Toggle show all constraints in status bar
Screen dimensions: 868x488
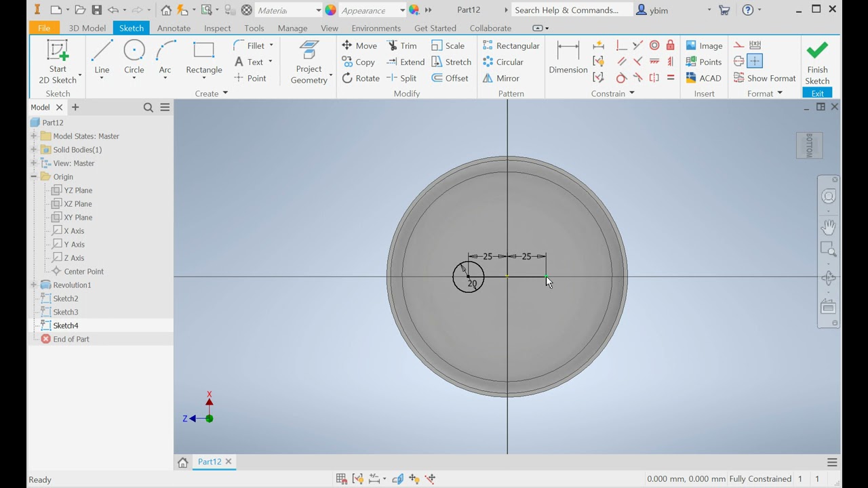coord(358,479)
